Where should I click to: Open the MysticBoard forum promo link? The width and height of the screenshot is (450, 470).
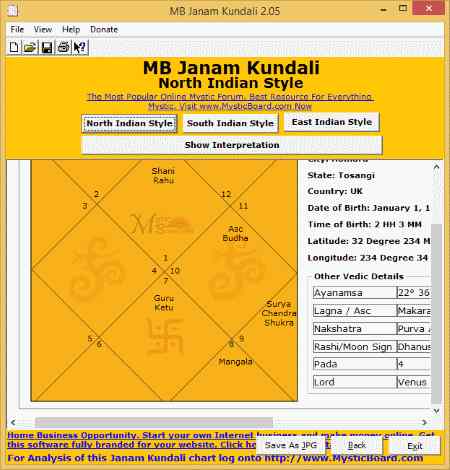230,101
